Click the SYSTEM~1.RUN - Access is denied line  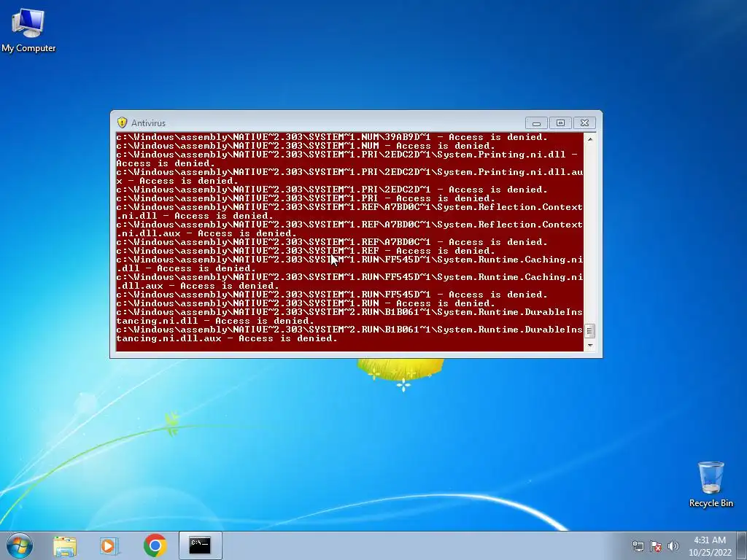pyautogui.click(x=306, y=303)
